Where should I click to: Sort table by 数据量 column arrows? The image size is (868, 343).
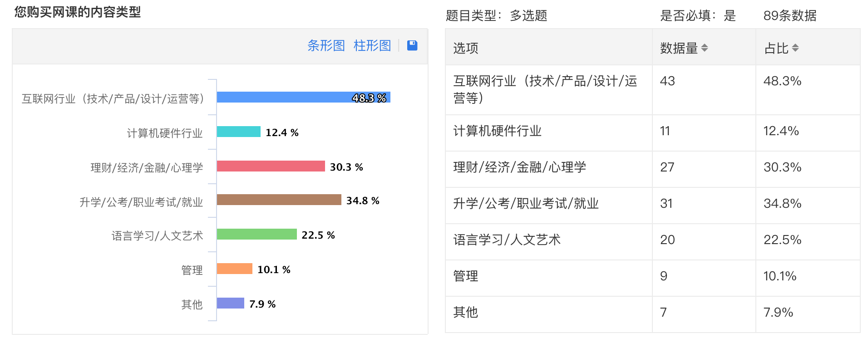(x=705, y=48)
